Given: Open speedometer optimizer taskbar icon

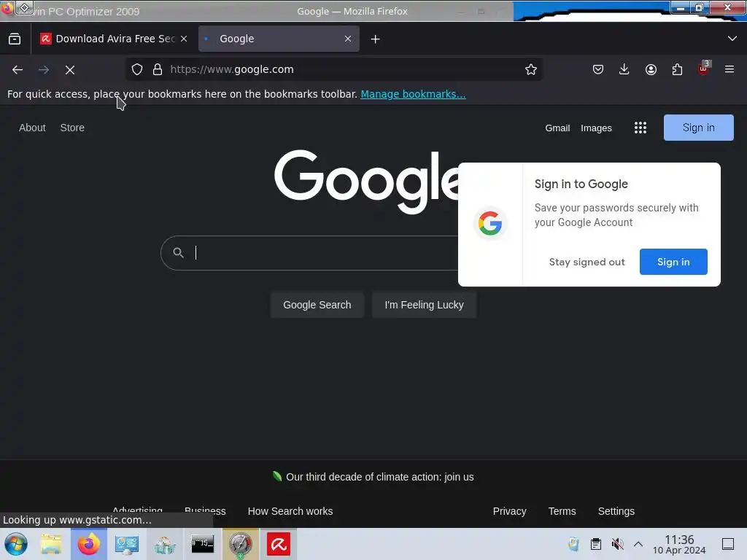Looking at the screenshot, I should pos(241,544).
